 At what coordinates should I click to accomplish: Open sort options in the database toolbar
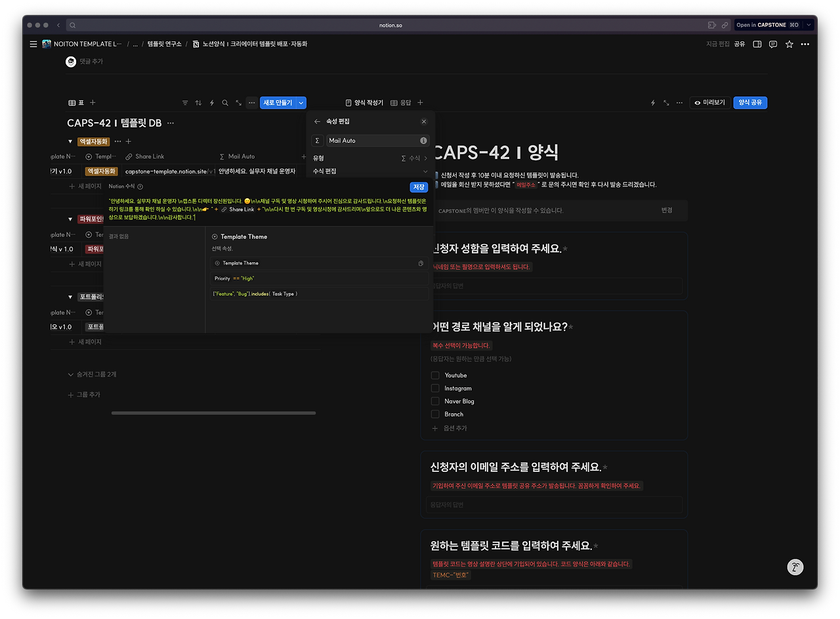point(199,103)
